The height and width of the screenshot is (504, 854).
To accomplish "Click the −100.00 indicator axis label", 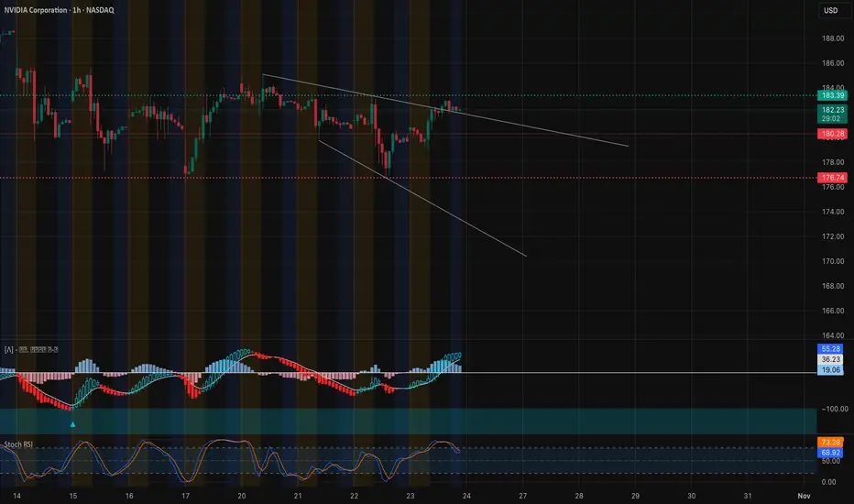I will [x=835, y=409].
